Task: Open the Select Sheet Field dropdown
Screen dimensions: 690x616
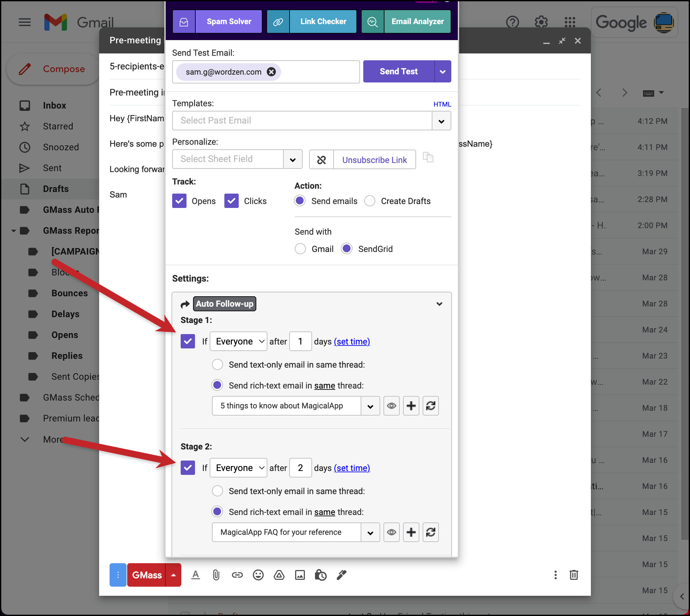Action: click(x=292, y=159)
